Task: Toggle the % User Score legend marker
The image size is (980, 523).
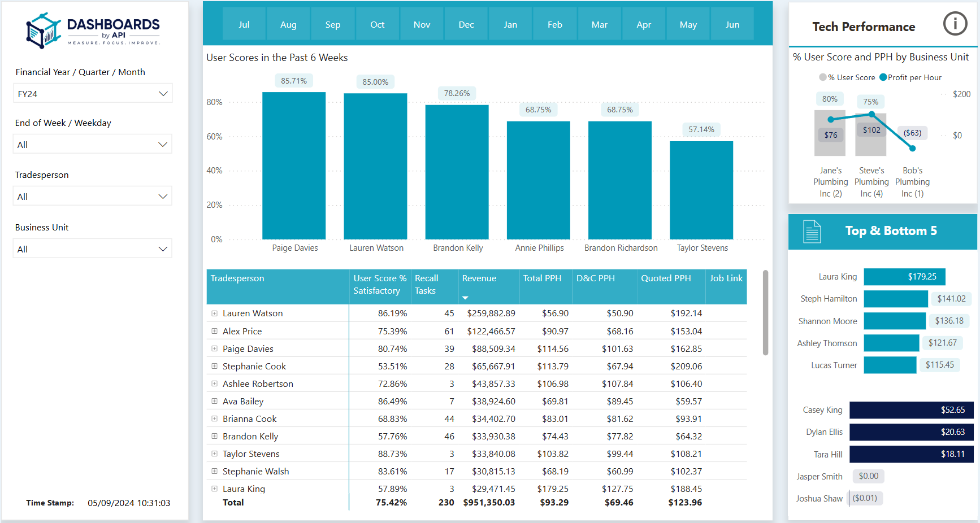Action: click(x=823, y=77)
